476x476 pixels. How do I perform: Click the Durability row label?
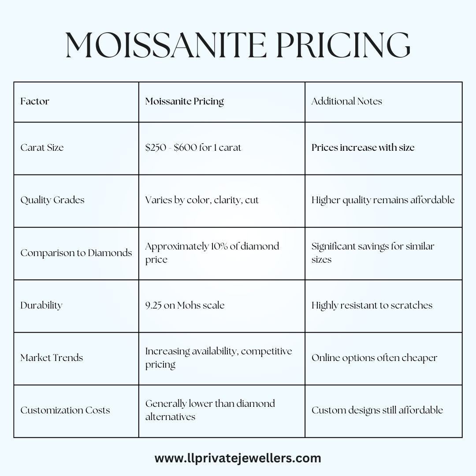(x=41, y=305)
